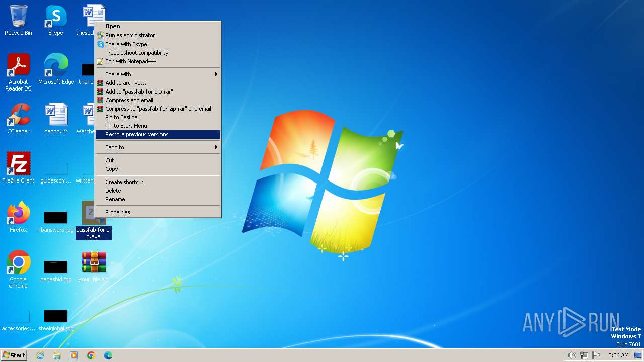Select the Acrobat Reader DC icon
Image resolution: width=644 pixels, height=362 pixels.
pyautogui.click(x=18, y=72)
